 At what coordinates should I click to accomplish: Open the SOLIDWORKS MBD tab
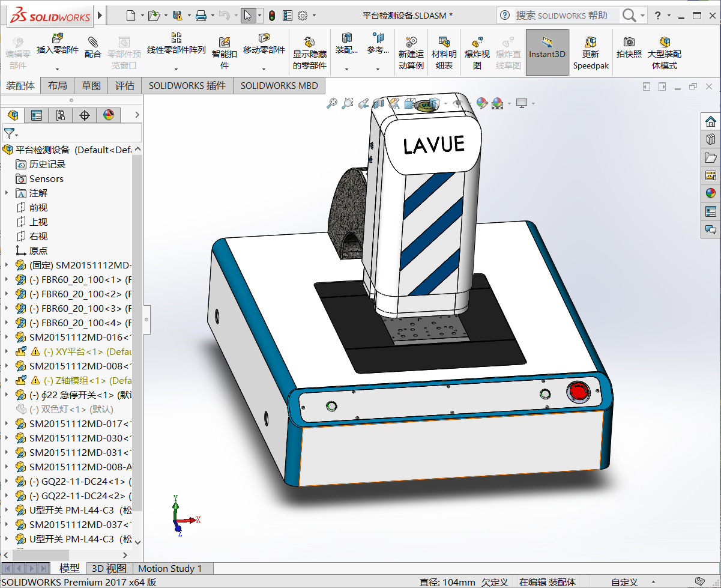click(279, 86)
